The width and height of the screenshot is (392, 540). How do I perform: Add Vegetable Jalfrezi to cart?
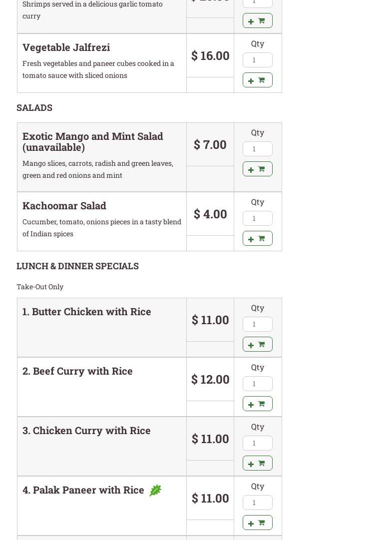tap(257, 80)
